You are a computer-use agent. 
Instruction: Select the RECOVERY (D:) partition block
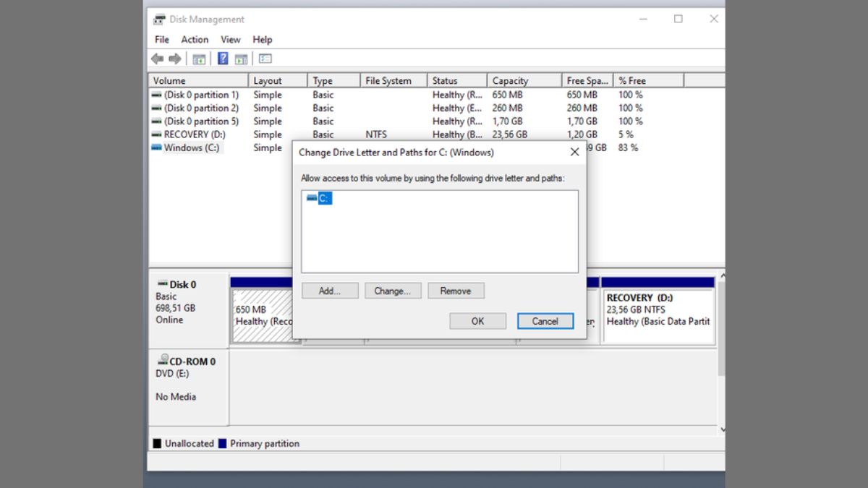coord(658,311)
